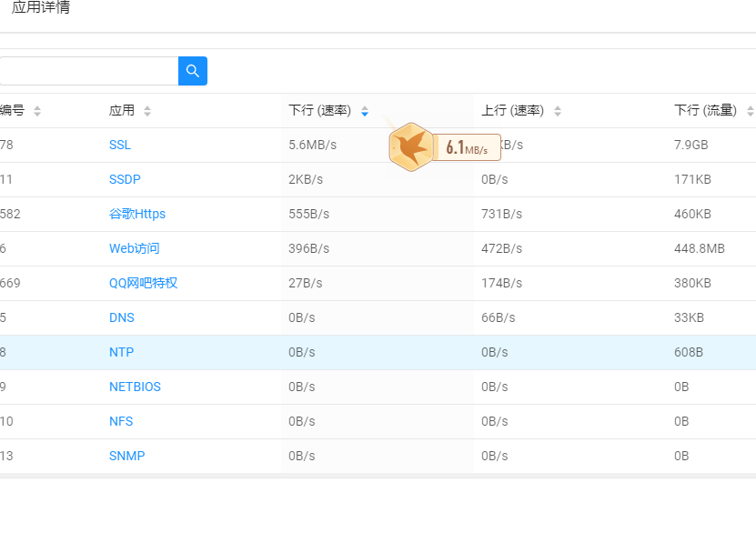This screenshot has width=756, height=533.
Task: Sort by 编号 column arrows
Action: click(37, 111)
